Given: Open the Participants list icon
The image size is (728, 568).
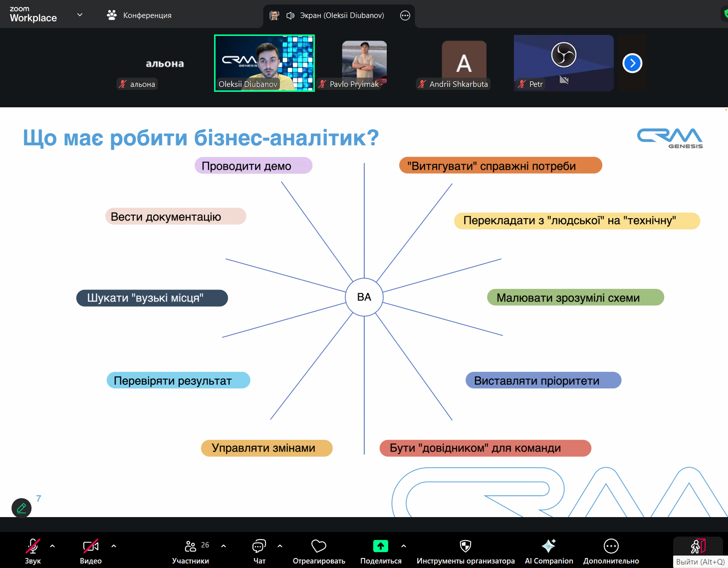Looking at the screenshot, I should point(191,547).
